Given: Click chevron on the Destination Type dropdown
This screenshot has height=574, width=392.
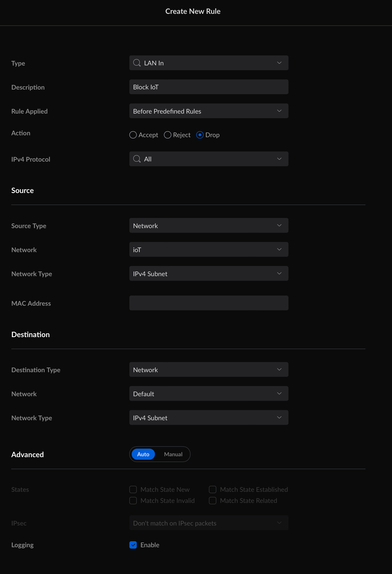Looking at the screenshot, I should point(279,369).
